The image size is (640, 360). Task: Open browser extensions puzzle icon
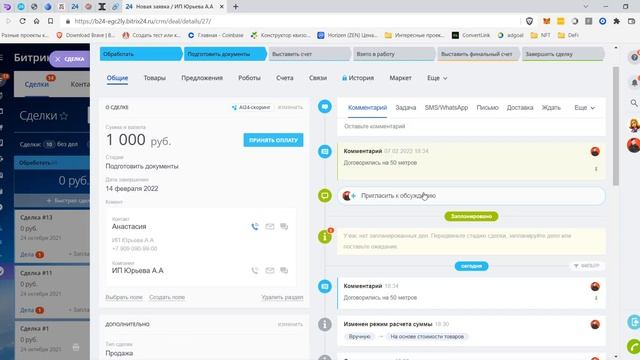(617, 21)
